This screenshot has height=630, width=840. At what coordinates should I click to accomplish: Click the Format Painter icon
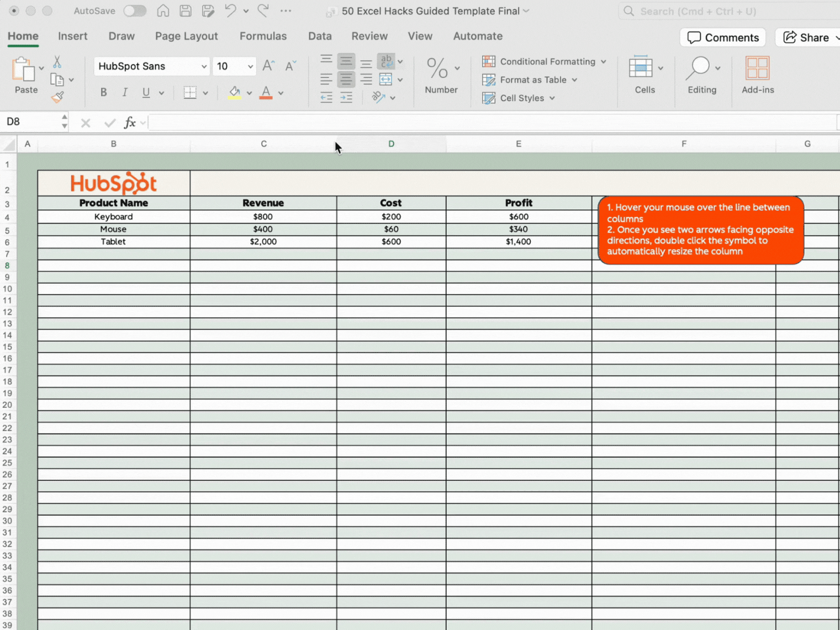57,97
